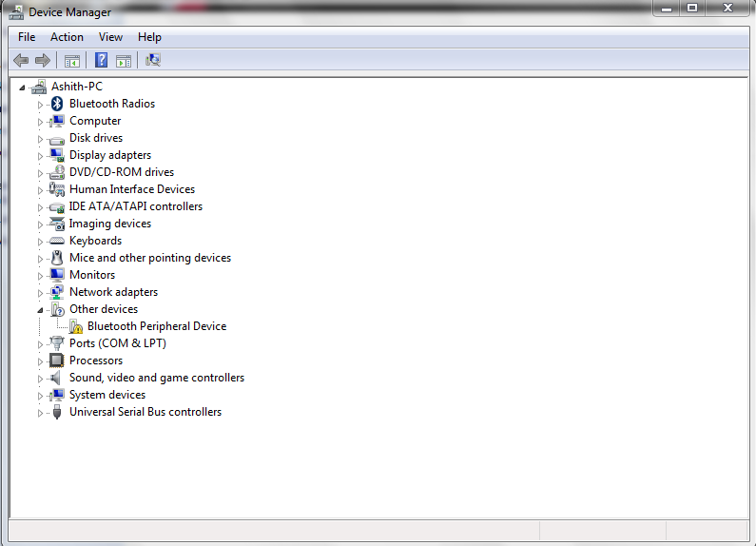This screenshot has width=756, height=546.
Task: Click the System devices icon
Action: point(57,395)
